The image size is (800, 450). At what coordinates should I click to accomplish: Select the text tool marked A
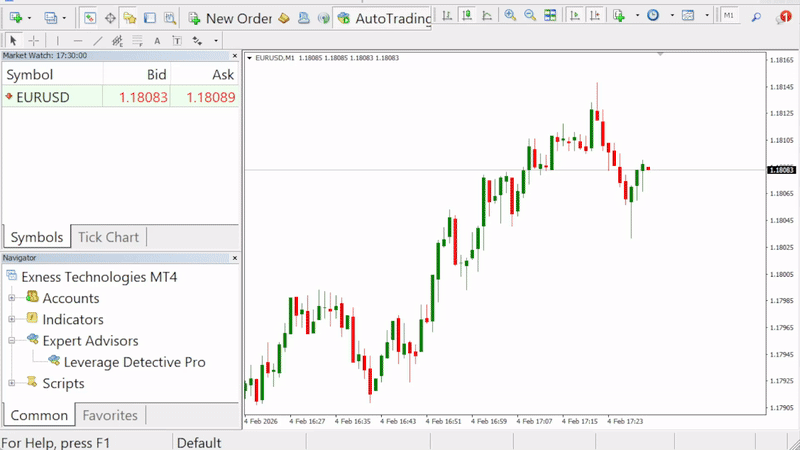tap(157, 41)
